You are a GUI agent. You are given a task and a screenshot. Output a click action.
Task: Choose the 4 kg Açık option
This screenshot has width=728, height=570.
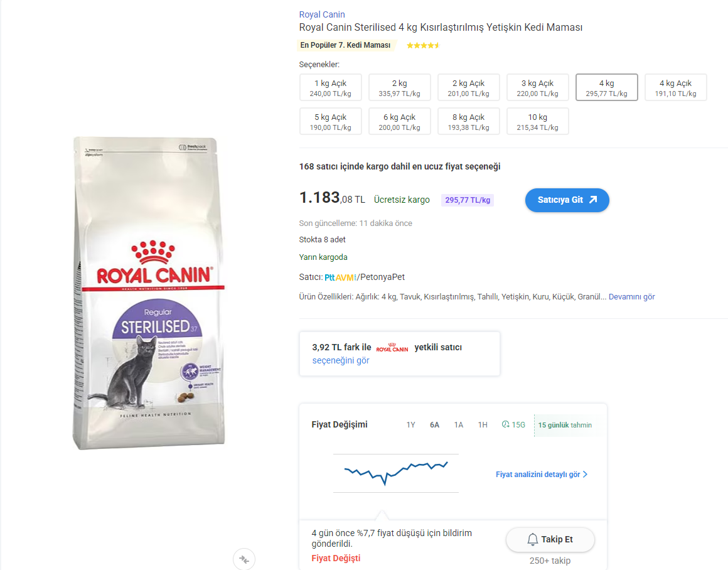[x=675, y=87]
